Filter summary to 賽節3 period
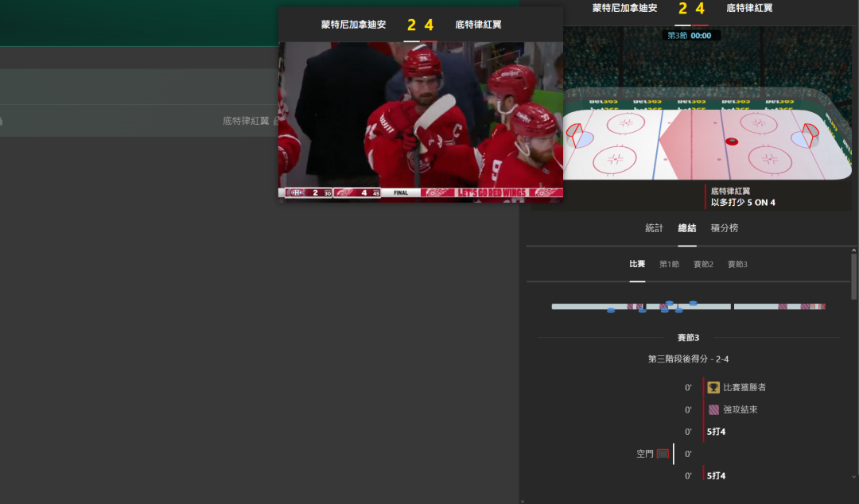The height and width of the screenshot is (504, 859). tap(737, 264)
